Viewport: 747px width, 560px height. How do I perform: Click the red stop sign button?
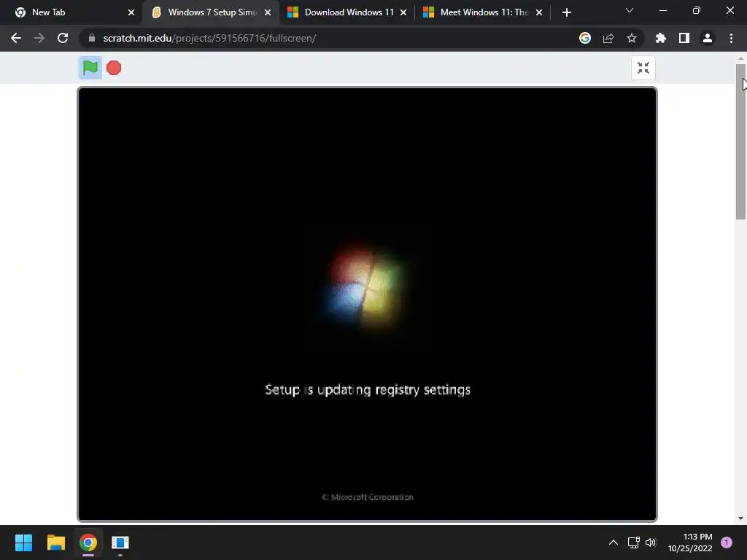point(114,68)
